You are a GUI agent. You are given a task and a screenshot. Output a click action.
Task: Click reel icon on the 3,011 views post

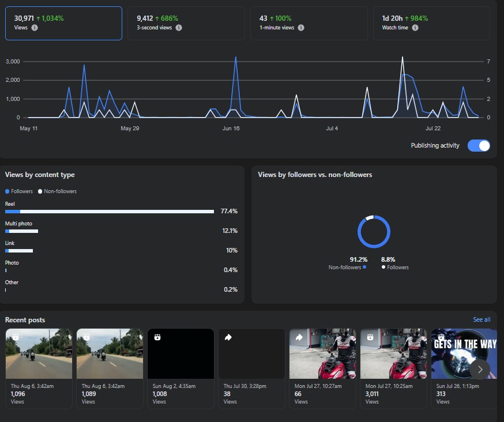coord(370,337)
